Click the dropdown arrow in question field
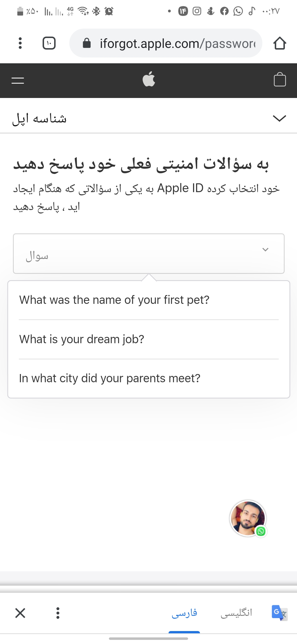Screen dimensions: 297x644 click(x=265, y=250)
